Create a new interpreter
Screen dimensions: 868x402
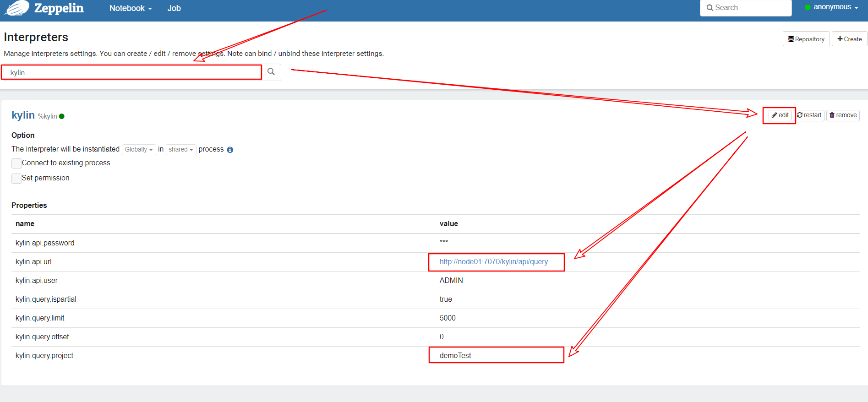tap(850, 39)
